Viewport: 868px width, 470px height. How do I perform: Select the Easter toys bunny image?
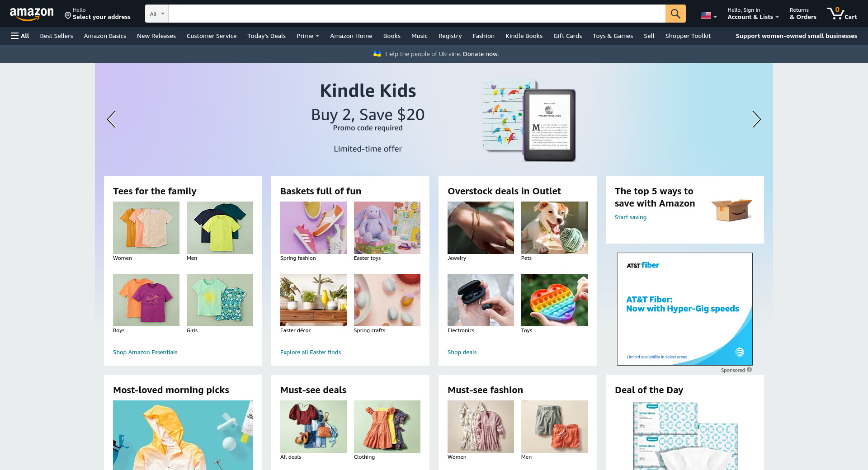[x=387, y=228]
